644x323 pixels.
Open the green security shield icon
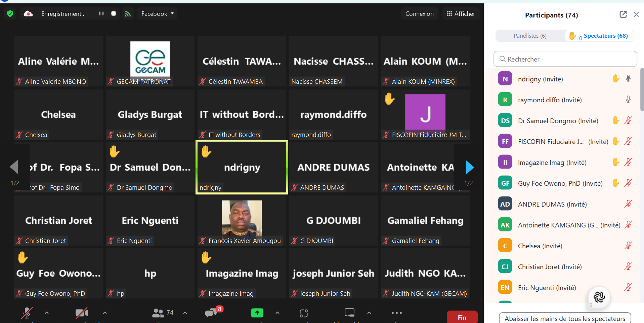10,13
